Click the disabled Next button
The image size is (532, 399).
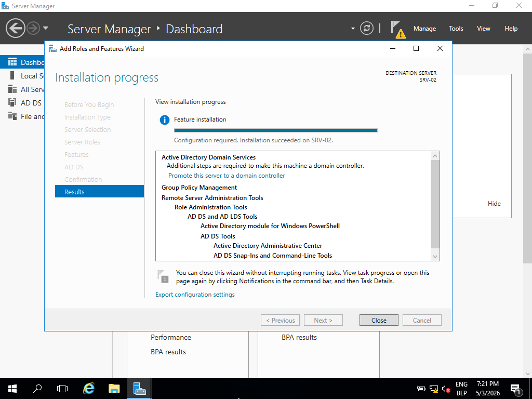[x=323, y=320]
